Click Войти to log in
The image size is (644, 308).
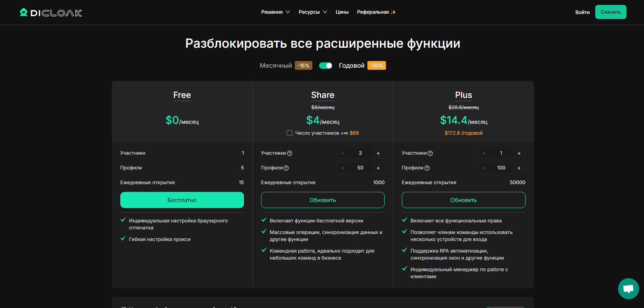582,12
